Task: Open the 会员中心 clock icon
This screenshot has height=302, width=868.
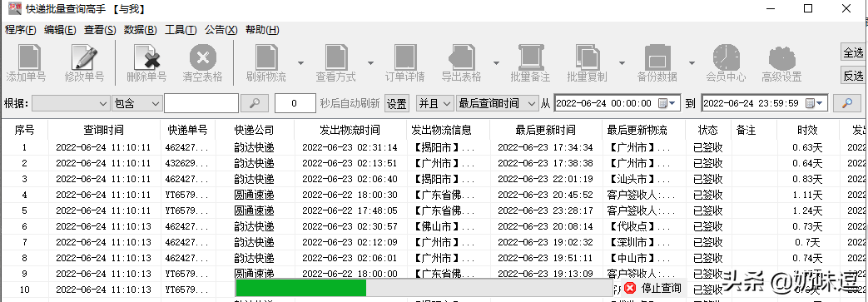Action: (726, 57)
